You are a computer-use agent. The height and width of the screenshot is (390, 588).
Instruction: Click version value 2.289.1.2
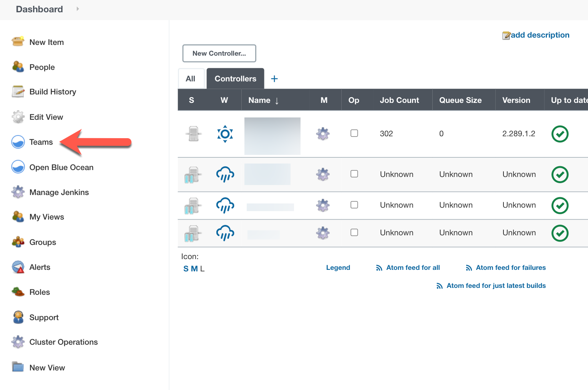click(x=519, y=134)
